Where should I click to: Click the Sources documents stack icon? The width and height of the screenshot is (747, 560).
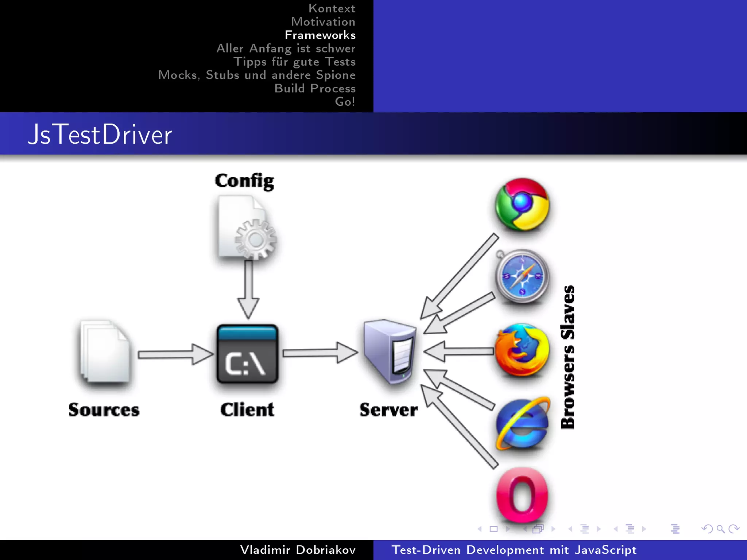pyautogui.click(x=105, y=352)
